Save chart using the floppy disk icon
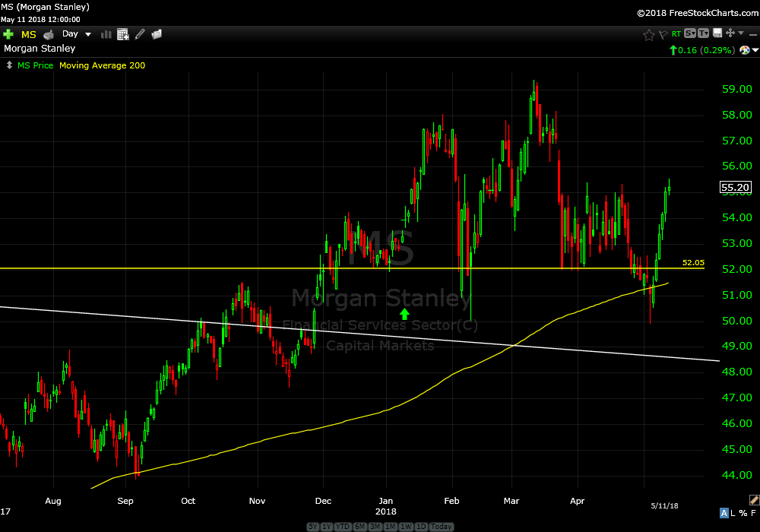760x532 pixels. [716, 33]
